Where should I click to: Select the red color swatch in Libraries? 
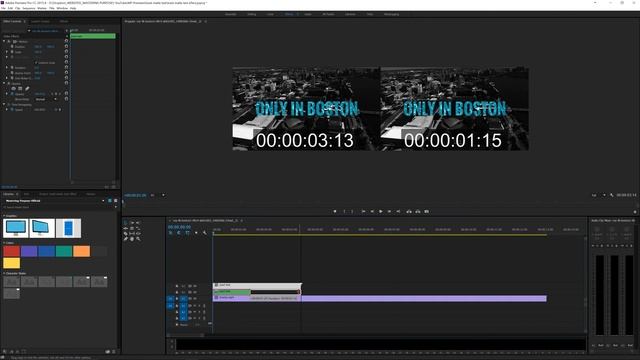[11, 251]
